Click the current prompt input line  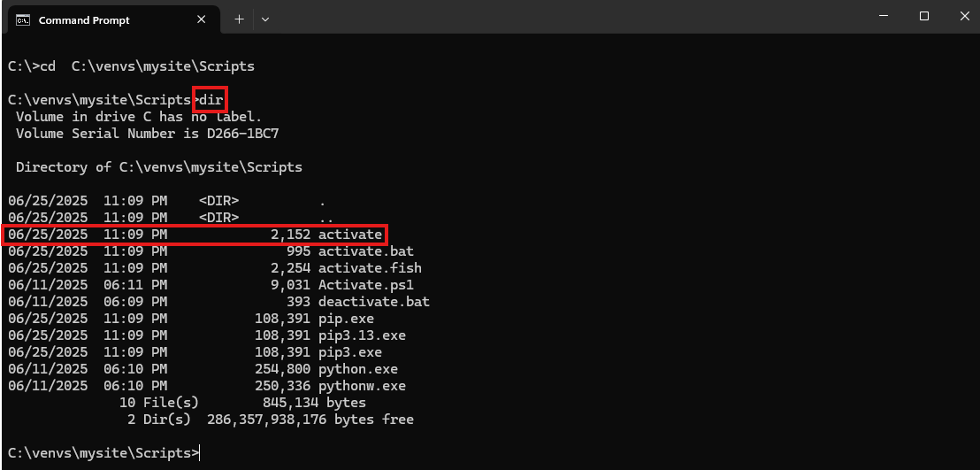[105, 453]
